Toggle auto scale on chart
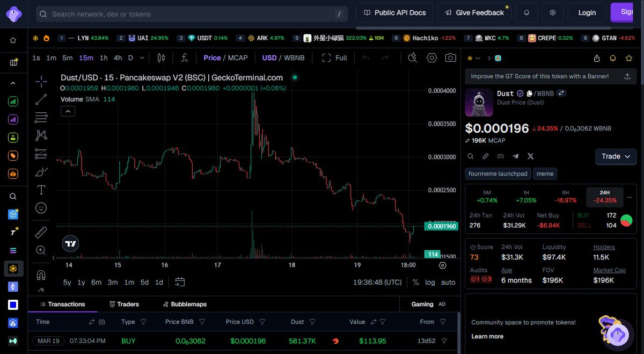 [x=448, y=282]
